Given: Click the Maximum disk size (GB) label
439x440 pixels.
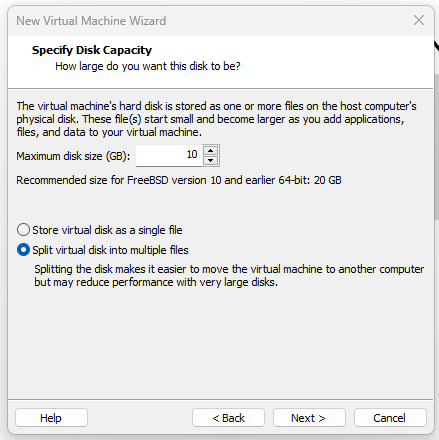Looking at the screenshot, I should point(73,156).
